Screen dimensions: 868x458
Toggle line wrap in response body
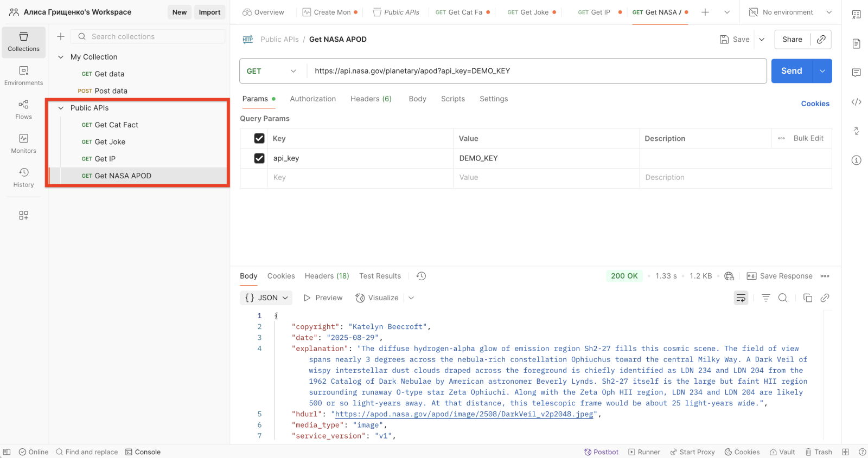[741, 298]
